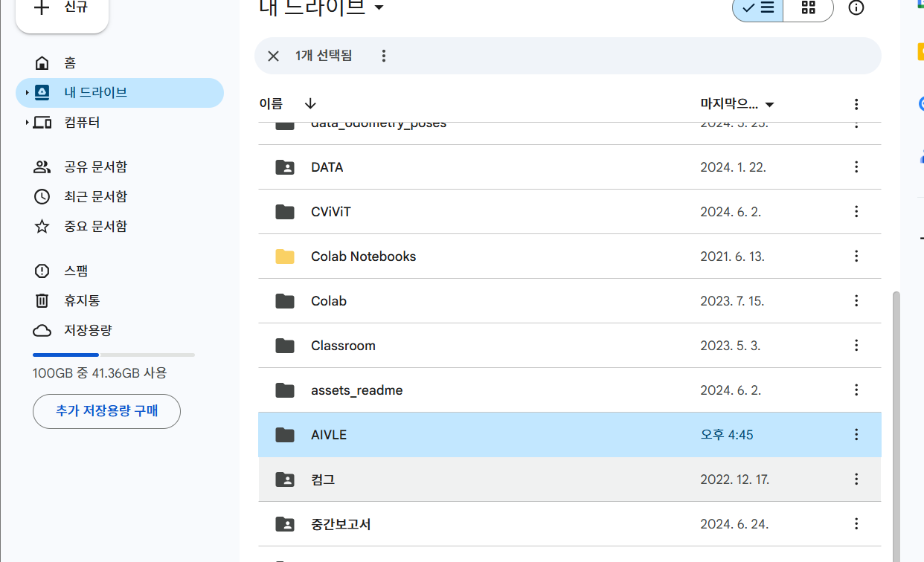Image resolution: width=924 pixels, height=562 pixels.
Task: Reverse sort direction arrow
Action: click(310, 103)
